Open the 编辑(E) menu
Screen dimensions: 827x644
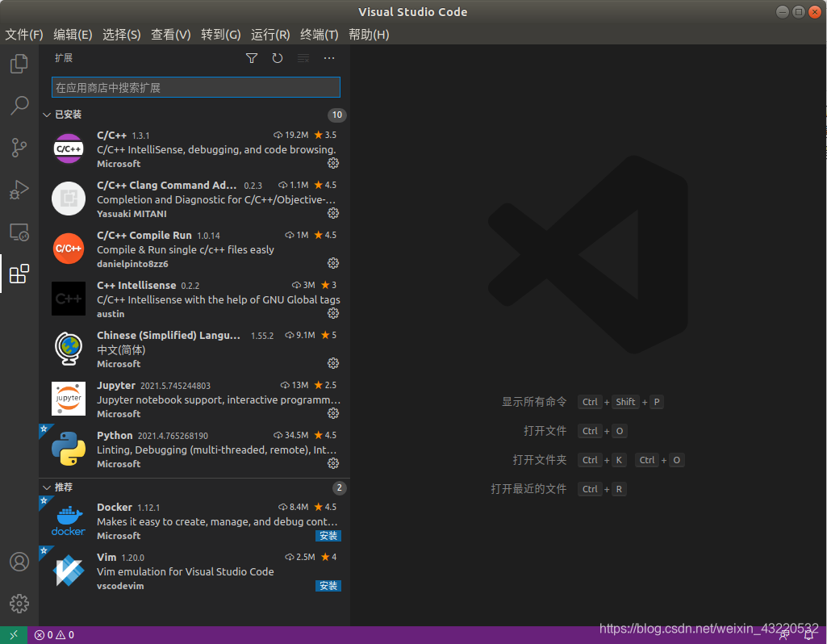coord(73,35)
